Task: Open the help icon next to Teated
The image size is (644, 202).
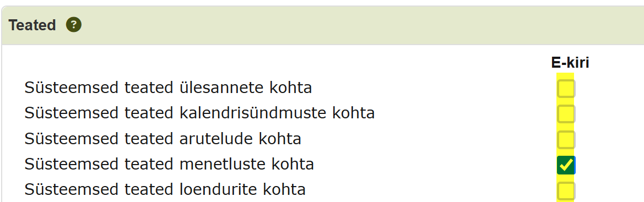Action: click(74, 25)
